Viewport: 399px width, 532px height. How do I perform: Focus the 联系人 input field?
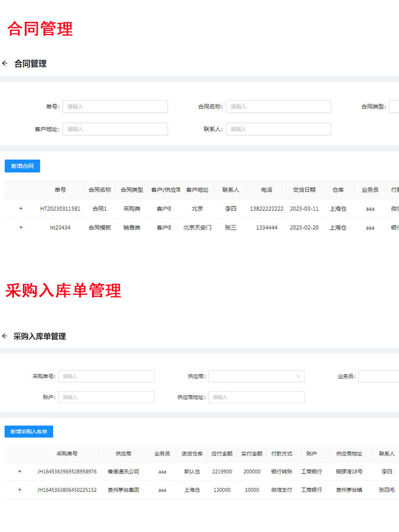point(279,129)
